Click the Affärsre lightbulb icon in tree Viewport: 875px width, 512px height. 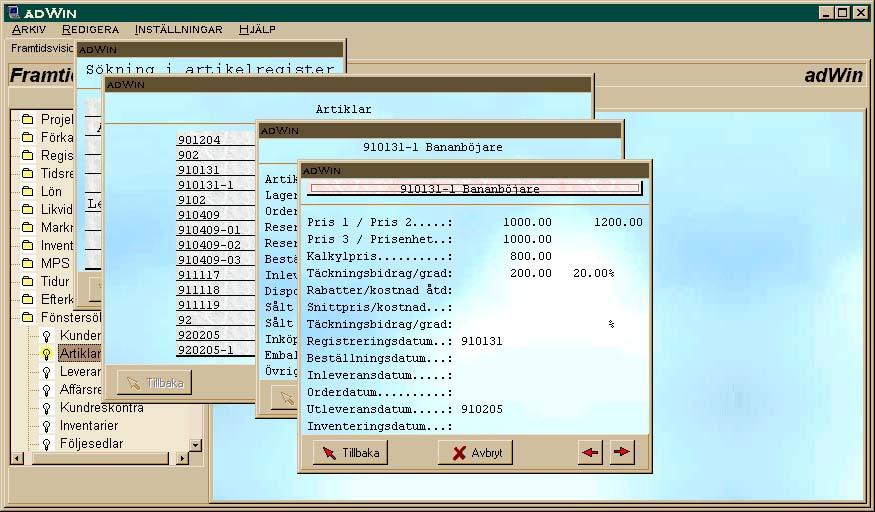[x=47, y=390]
